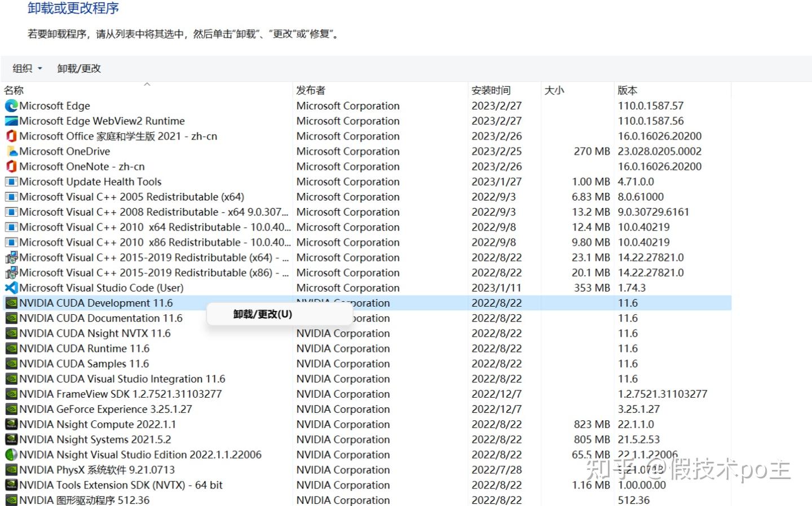Screen dimensions: 812x506
Task: Click the version 512.36 cell
Action: click(634, 500)
